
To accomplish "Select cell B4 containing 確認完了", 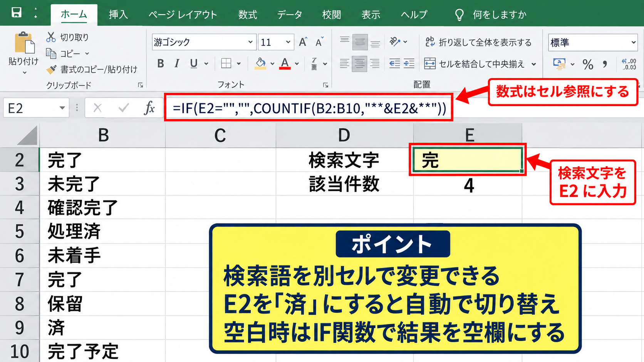I will [102, 208].
